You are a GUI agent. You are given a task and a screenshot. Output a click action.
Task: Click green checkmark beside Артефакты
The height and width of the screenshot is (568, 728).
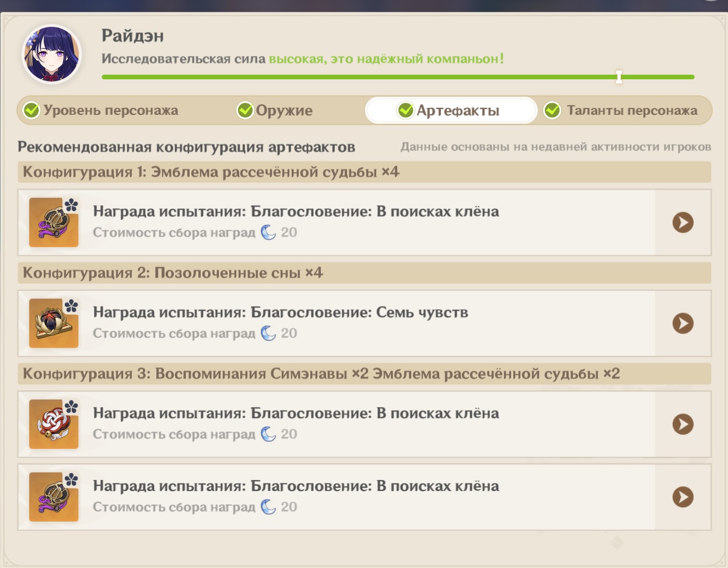(x=405, y=110)
